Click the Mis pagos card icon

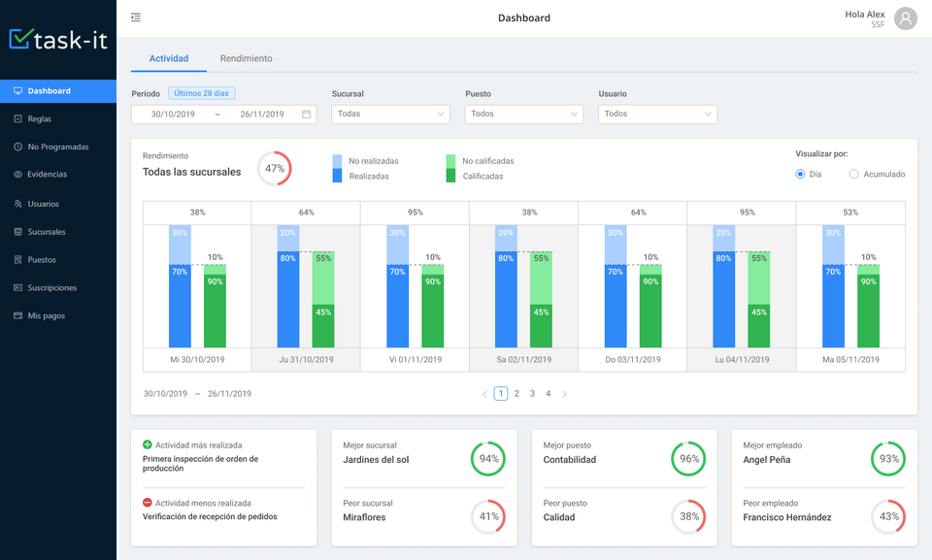click(17, 315)
